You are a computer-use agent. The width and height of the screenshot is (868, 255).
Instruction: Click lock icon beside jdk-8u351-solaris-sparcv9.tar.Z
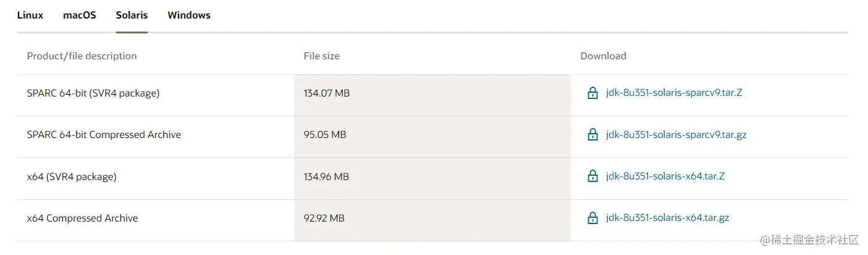(x=592, y=93)
